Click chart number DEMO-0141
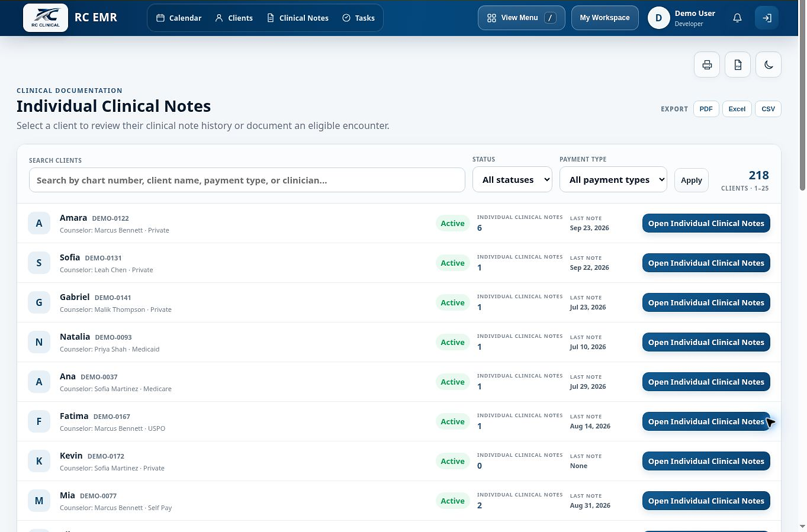This screenshot has width=807, height=532. (112, 298)
